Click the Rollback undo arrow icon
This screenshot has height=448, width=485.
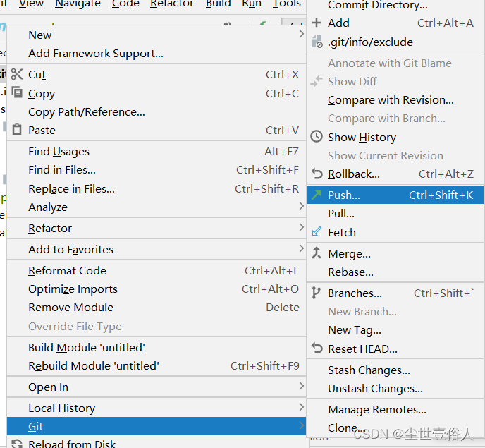tap(317, 174)
